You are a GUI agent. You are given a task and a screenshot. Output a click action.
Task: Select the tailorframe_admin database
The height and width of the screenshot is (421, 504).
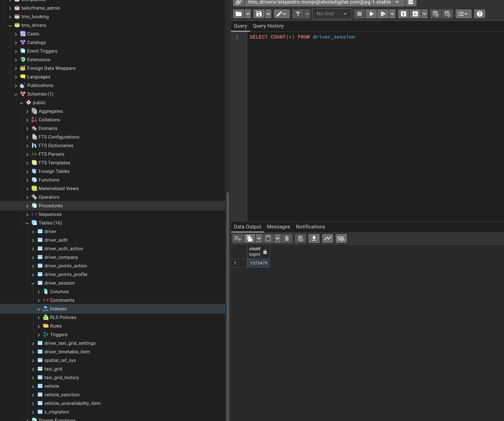41,8
